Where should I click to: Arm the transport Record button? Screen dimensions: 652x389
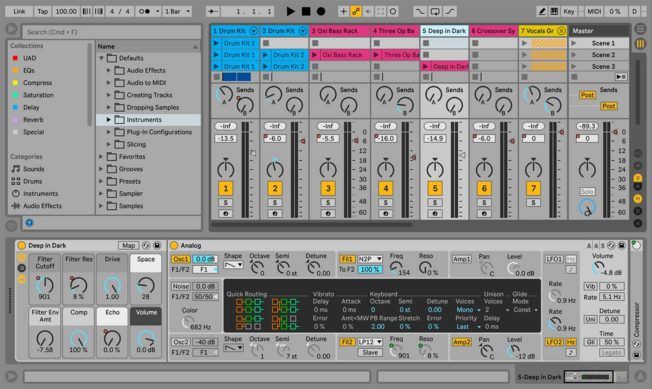point(321,11)
